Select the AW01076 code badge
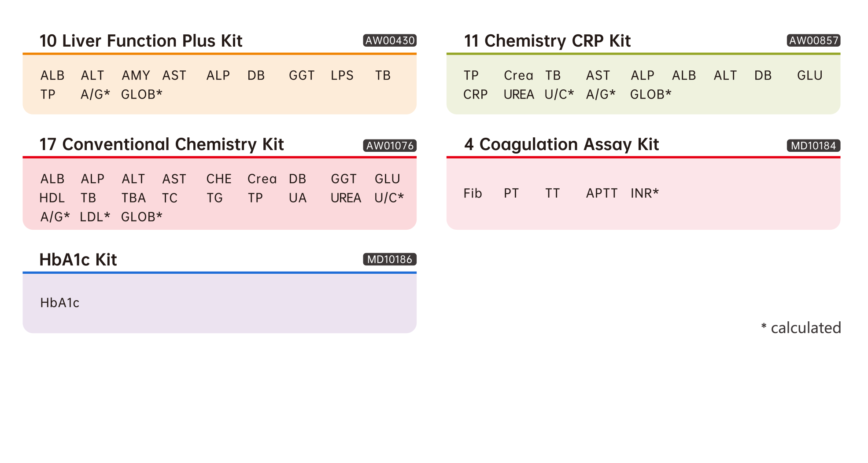 (x=389, y=146)
